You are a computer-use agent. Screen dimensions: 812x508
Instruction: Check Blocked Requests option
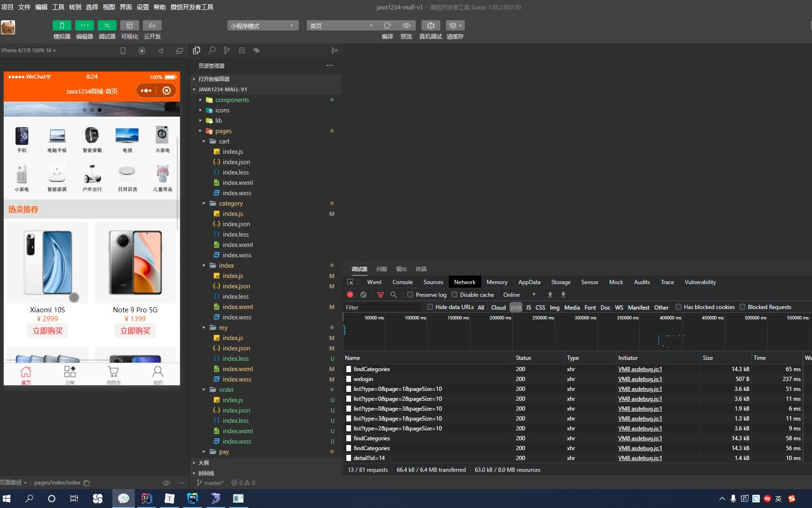click(x=742, y=307)
